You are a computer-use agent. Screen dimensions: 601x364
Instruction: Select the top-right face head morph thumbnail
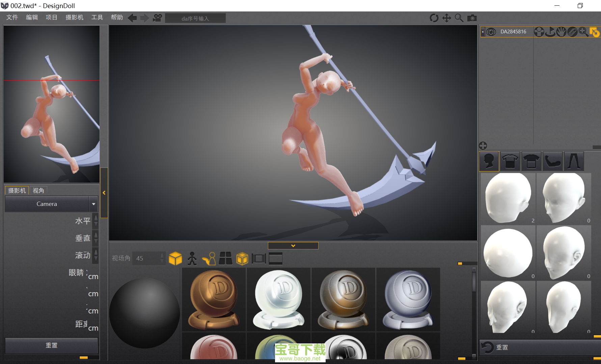point(564,199)
